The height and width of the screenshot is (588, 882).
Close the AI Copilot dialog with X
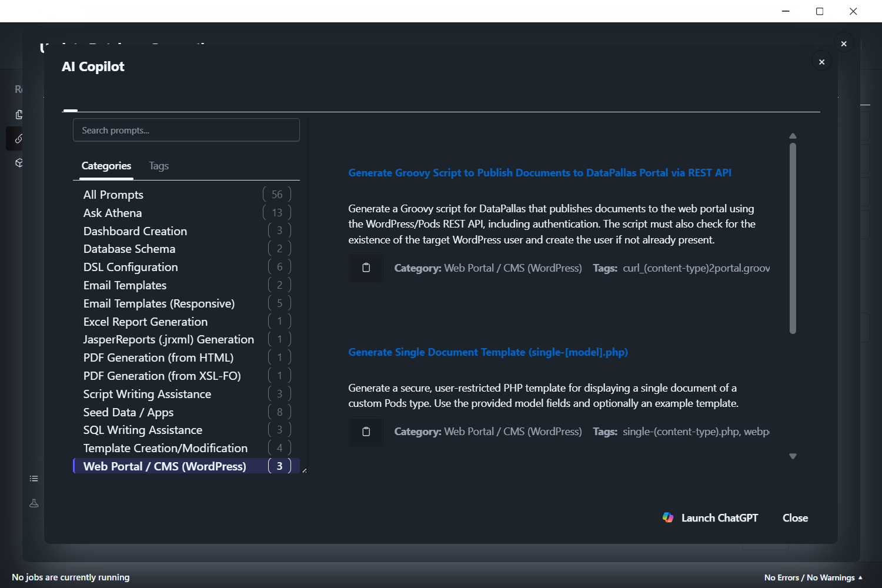pos(821,62)
